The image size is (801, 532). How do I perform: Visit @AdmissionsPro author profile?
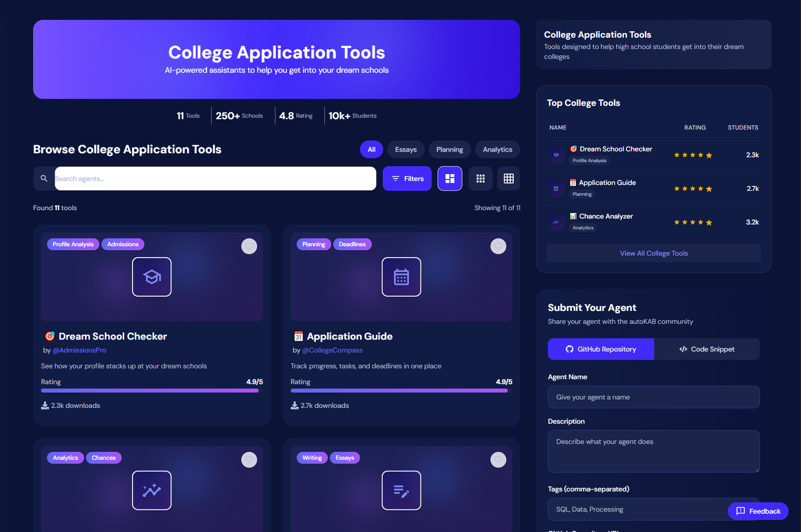(x=79, y=350)
